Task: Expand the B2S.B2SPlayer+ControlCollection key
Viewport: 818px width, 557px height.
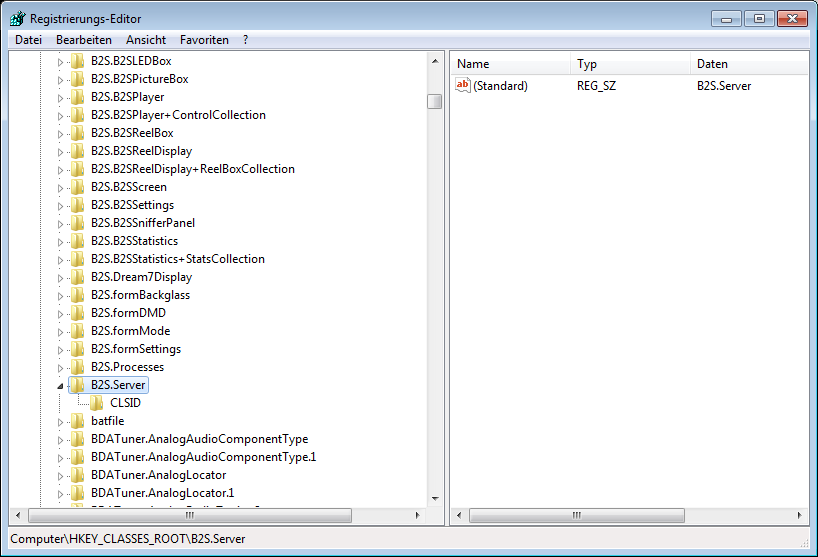Action: click(60, 116)
